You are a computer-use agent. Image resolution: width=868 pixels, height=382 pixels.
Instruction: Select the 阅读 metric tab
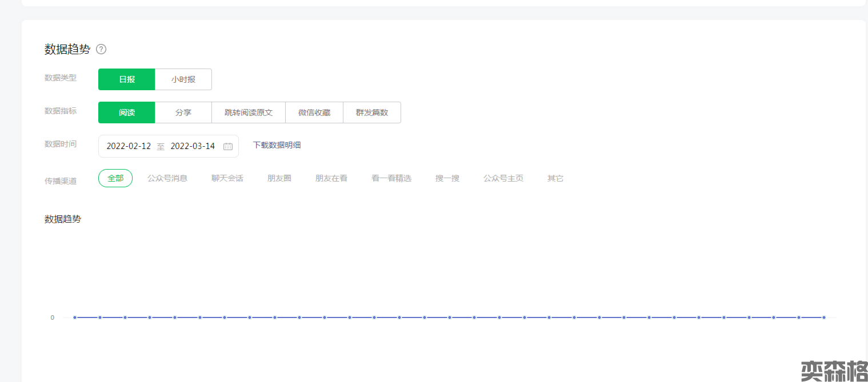[127, 112]
